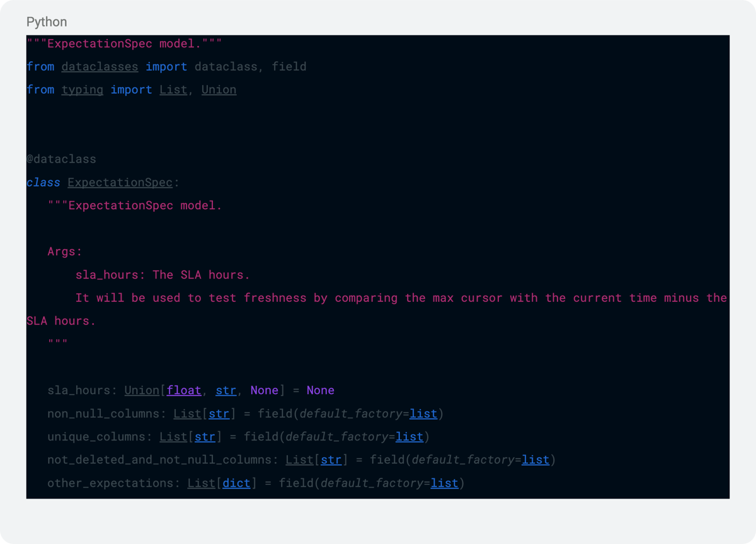
Task: Click the dataclasses module link
Action: pos(100,67)
